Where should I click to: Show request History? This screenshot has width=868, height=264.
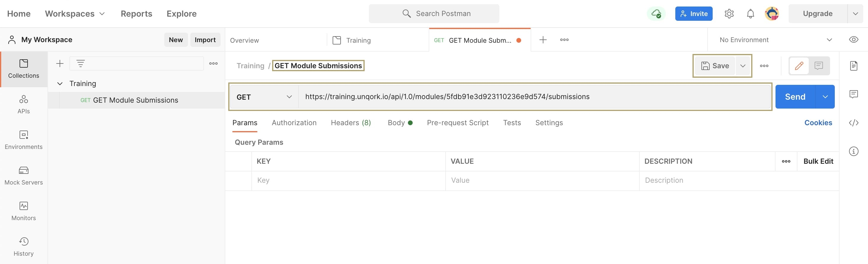(24, 247)
